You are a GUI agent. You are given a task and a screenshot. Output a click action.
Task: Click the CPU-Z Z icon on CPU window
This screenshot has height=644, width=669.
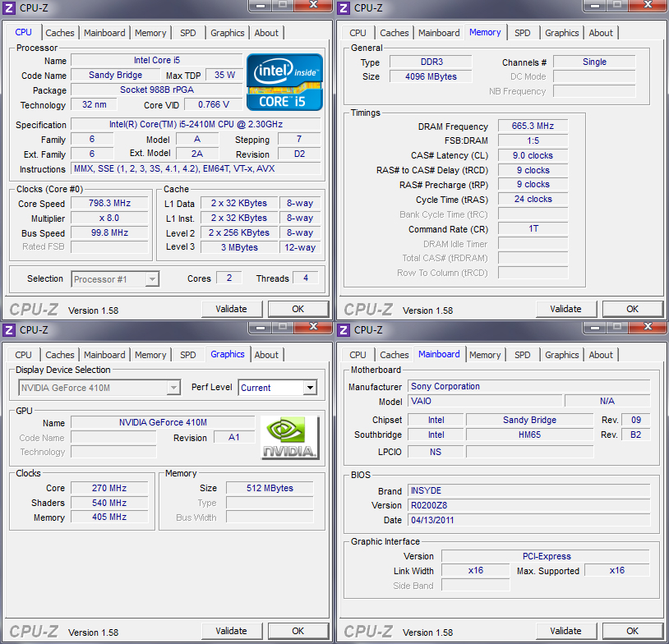[9, 7]
